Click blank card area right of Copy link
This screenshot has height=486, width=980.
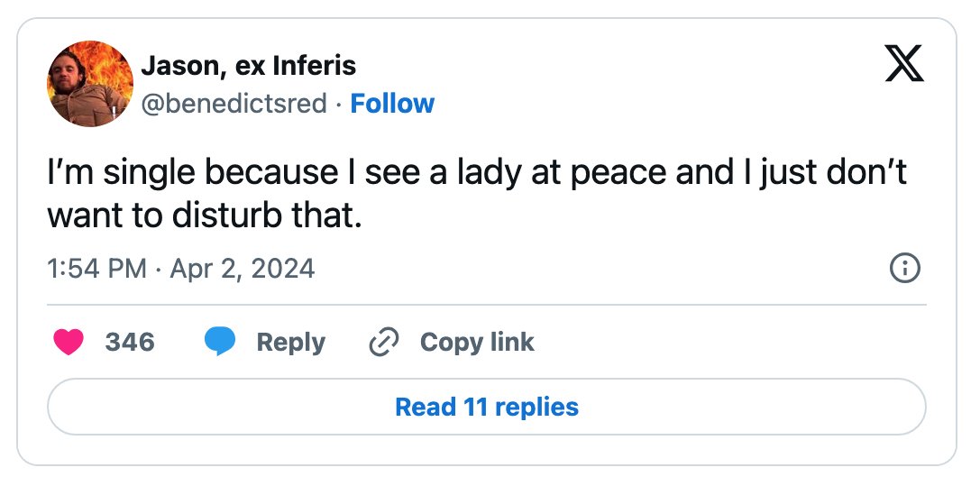[x=730, y=343]
